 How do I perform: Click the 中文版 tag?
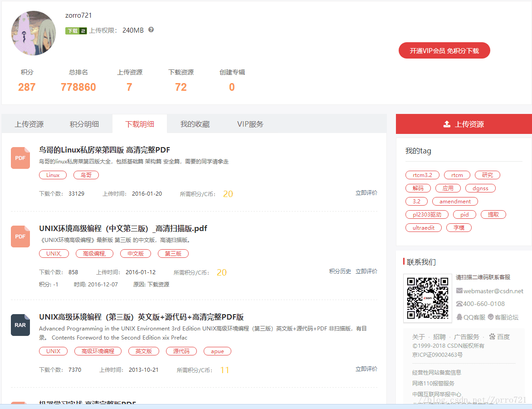pos(136,253)
